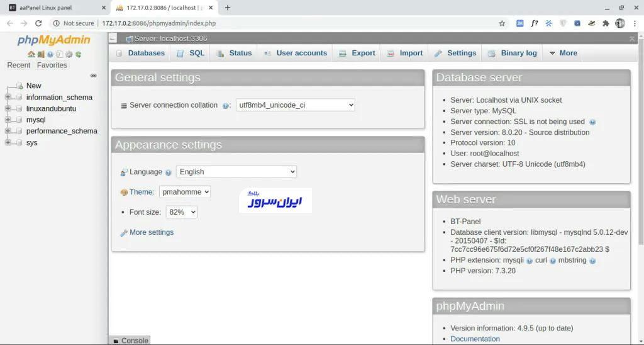Open the Documentation link
This screenshot has width=644, height=345.
(x=475, y=339)
